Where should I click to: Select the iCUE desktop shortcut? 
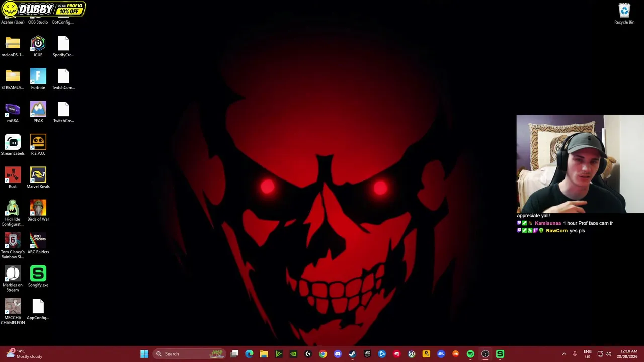38,46
